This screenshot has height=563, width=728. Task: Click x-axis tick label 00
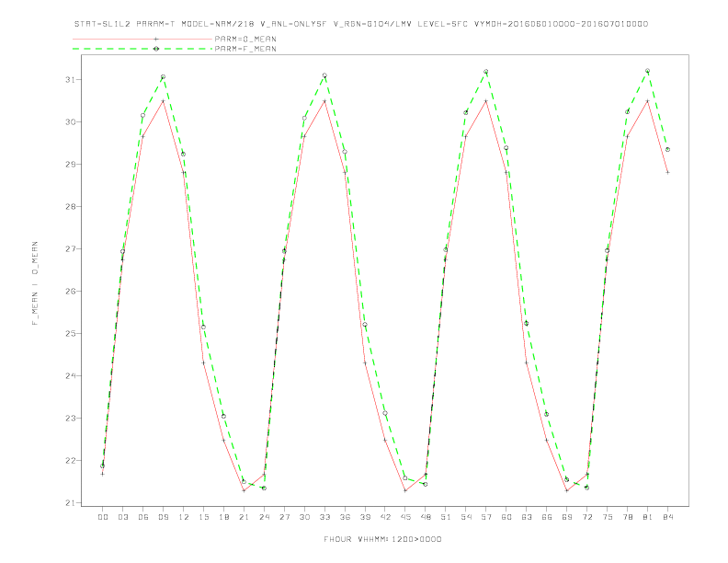[x=103, y=517]
